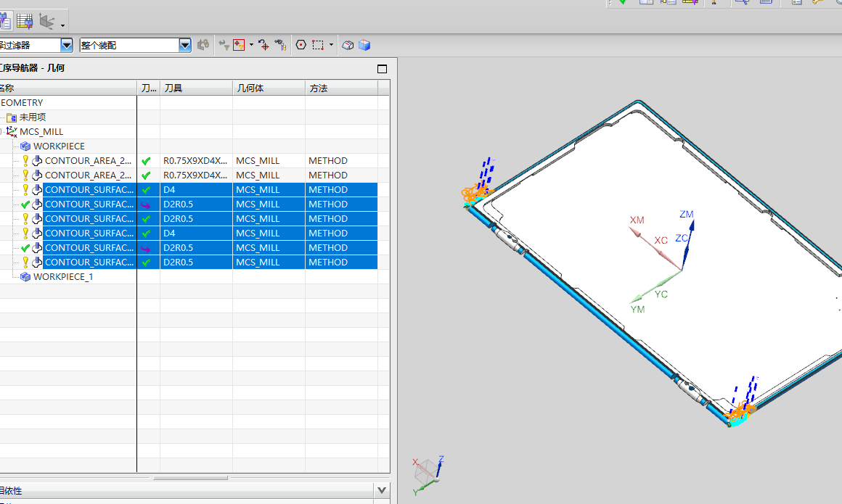Select the second CONTOUR_AREA_2 operation
Image resolution: width=842 pixels, height=504 pixels.
(x=88, y=175)
